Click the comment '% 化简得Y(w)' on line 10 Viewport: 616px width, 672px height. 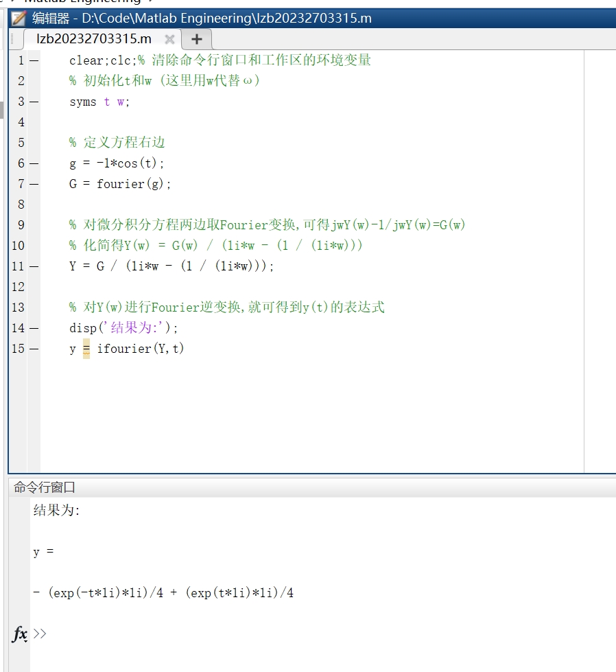pyautogui.click(x=216, y=246)
